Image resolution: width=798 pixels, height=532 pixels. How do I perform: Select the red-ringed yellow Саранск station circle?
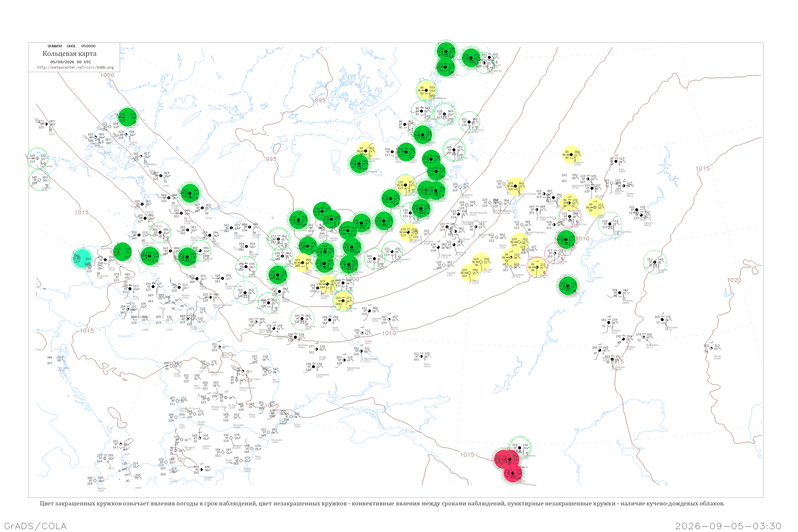pyautogui.click(x=537, y=267)
